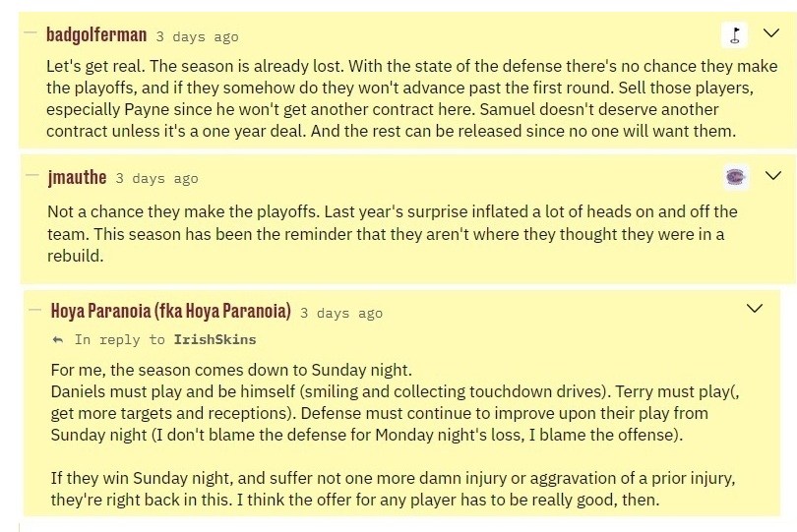Viewport: 797px width, 532px height.
Task: Collapse badgolferman's comment with the dash
Action: [31, 35]
